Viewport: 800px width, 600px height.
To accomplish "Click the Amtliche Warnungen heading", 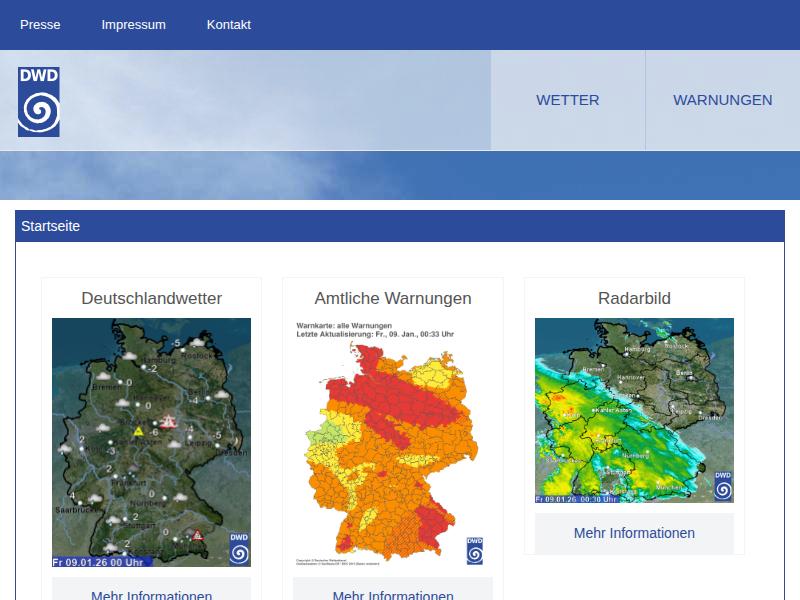I will click(392, 298).
